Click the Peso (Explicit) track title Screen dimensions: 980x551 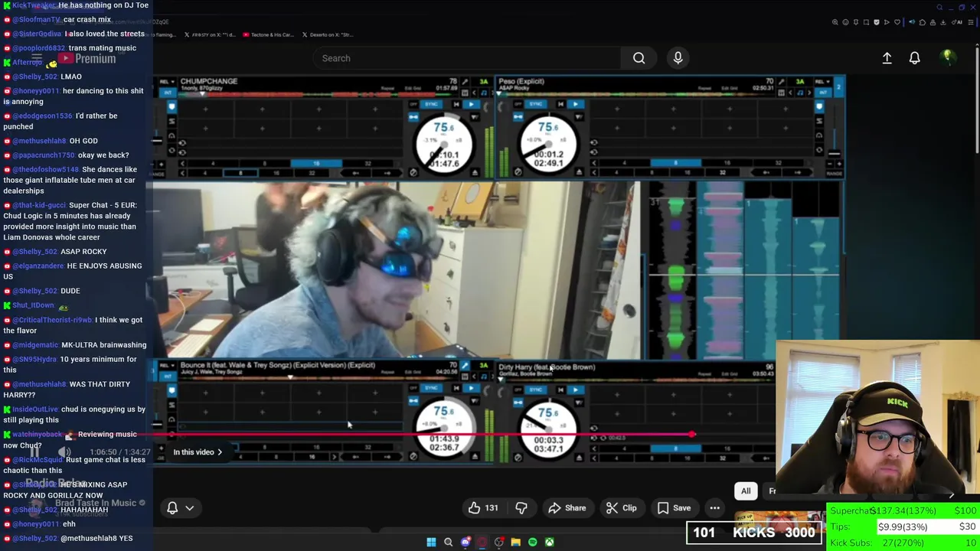(521, 81)
